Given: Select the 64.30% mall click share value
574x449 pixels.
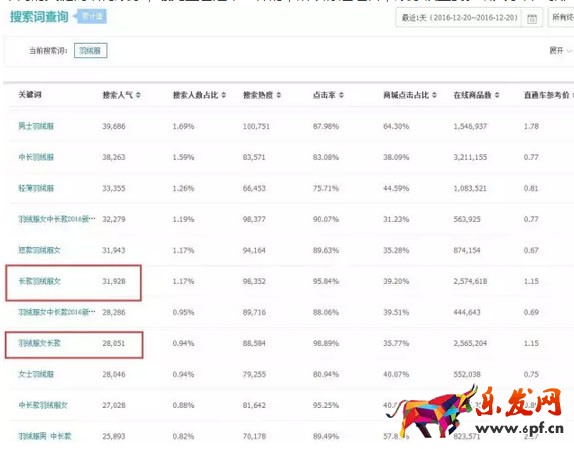Looking at the screenshot, I should (396, 126).
